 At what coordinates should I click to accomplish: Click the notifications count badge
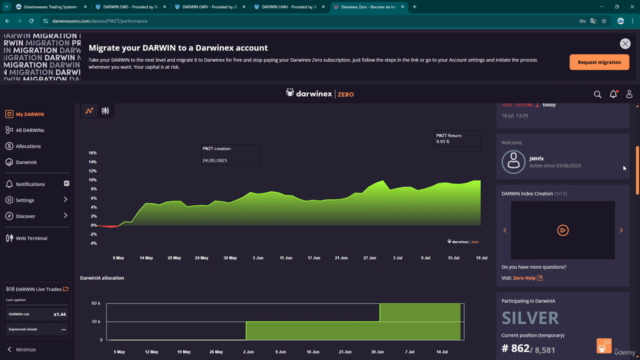click(x=67, y=184)
